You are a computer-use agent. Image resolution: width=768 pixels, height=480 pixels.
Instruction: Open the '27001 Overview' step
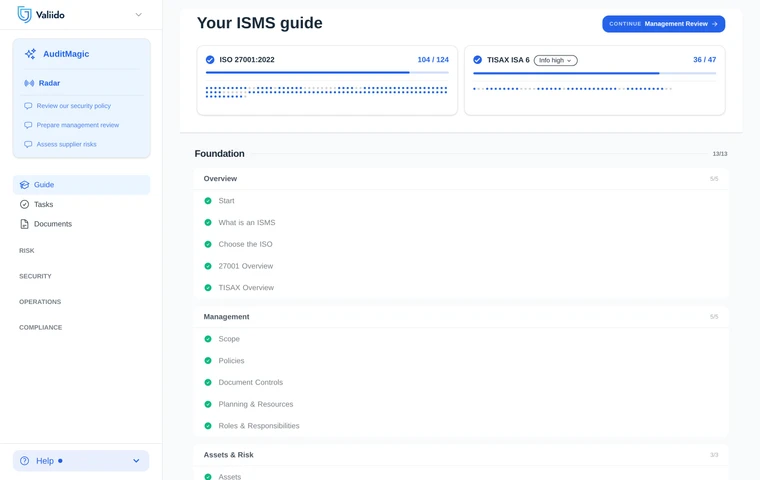[246, 266]
